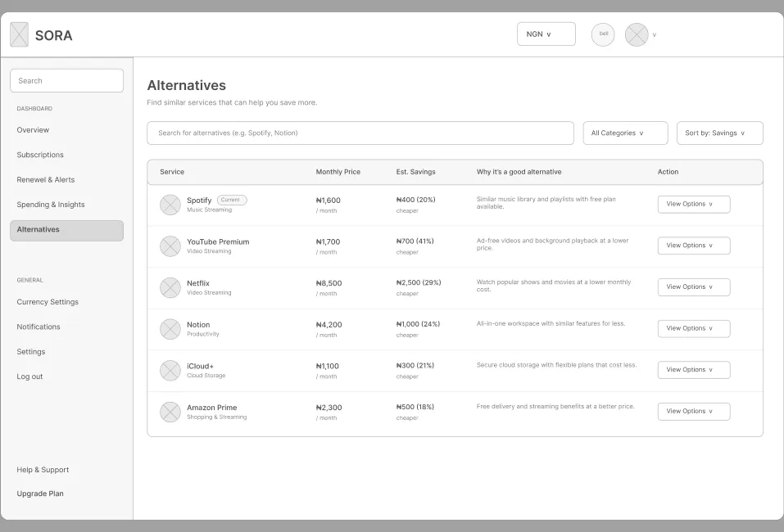Click the Notion service icon
This screenshot has width=784, height=532.
tap(170, 329)
